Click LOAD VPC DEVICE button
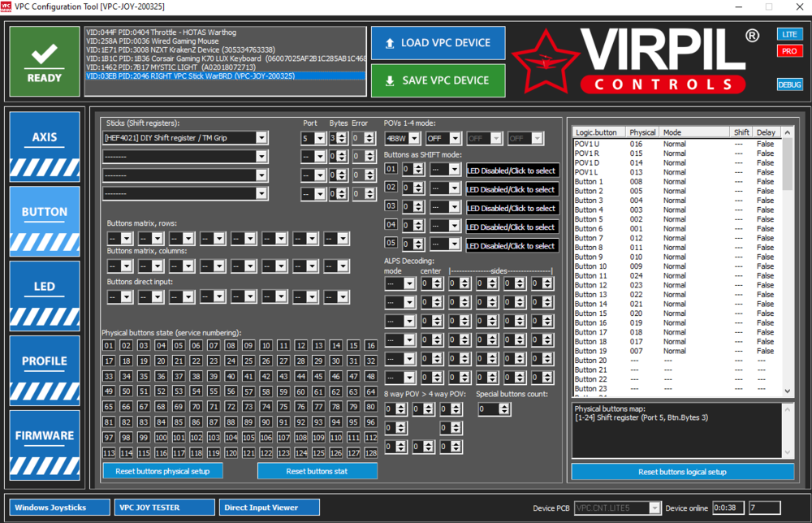 pos(438,43)
